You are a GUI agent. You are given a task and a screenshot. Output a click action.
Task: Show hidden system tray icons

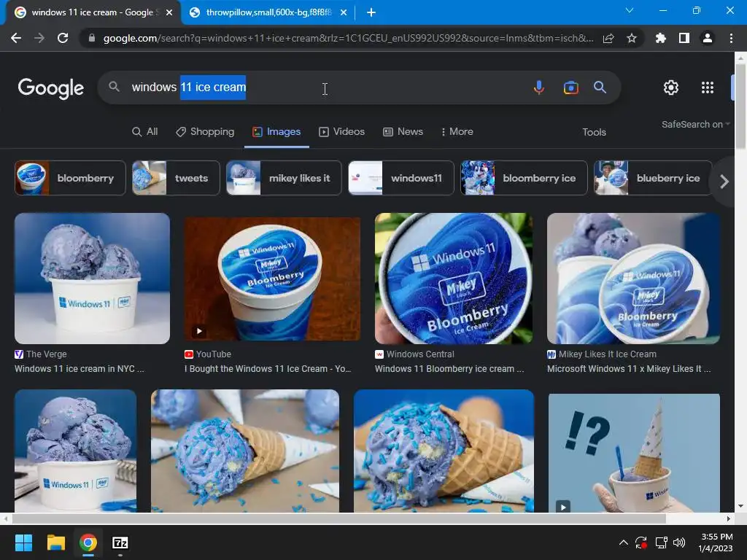[623, 542]
